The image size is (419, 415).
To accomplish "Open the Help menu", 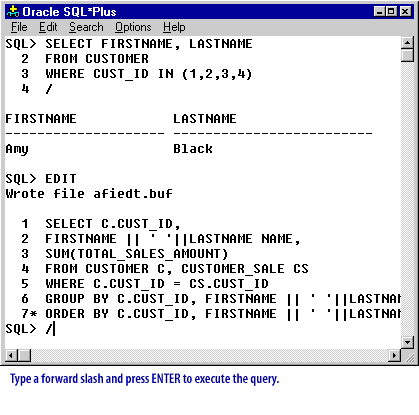I will [x=174, y=27].
